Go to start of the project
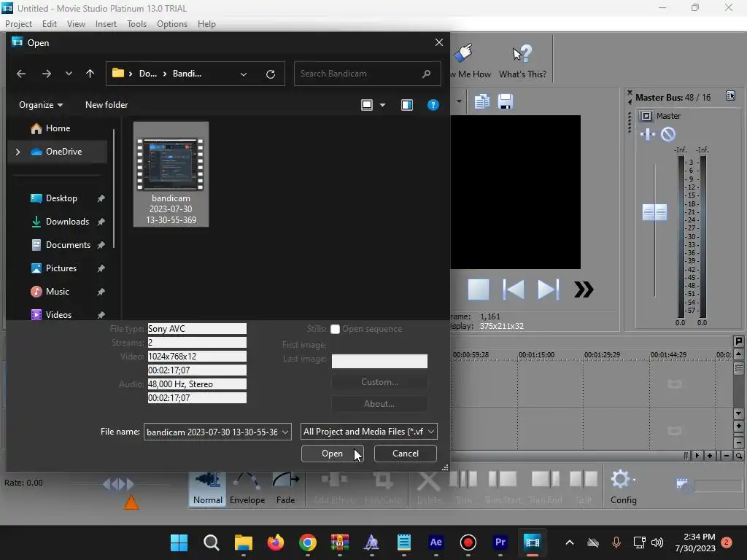 click(514, 289)
